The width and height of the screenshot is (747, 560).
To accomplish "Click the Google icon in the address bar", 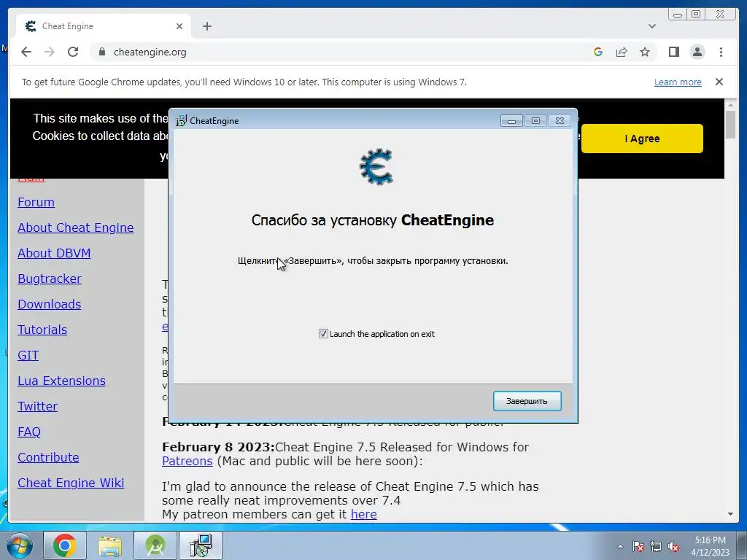I will coord(598,52).
